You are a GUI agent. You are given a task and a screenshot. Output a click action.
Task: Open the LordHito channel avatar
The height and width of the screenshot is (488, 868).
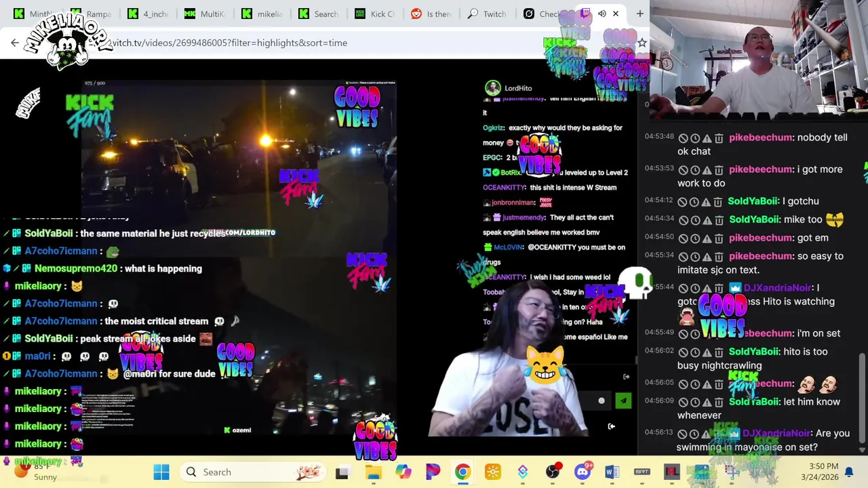pos(493,88)
